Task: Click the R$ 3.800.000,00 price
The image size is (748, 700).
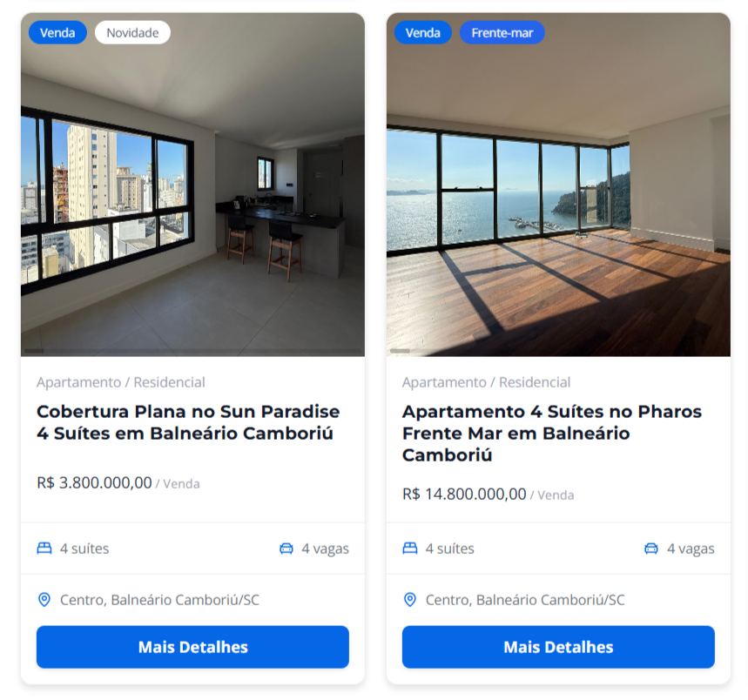Action: (x=94, y=482)
